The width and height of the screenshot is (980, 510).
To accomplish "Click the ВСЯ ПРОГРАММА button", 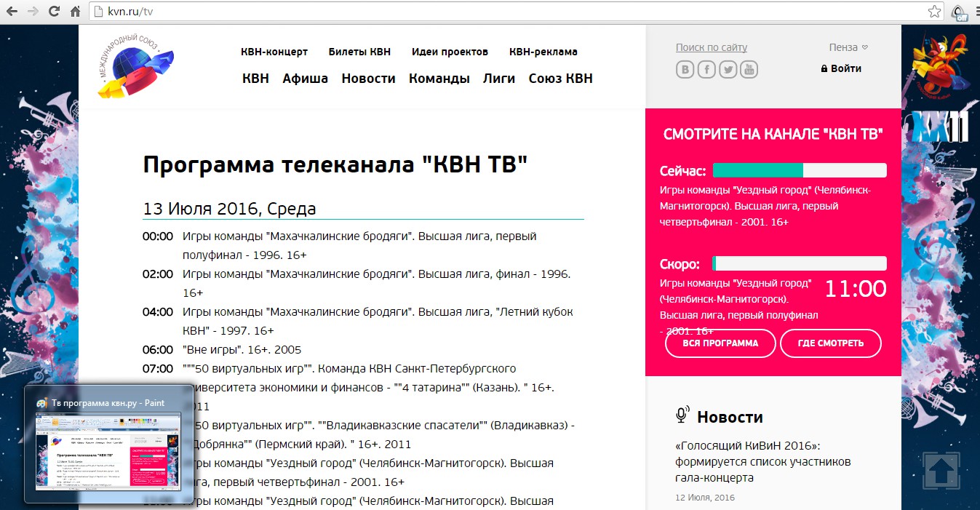I will pos(720,343).
